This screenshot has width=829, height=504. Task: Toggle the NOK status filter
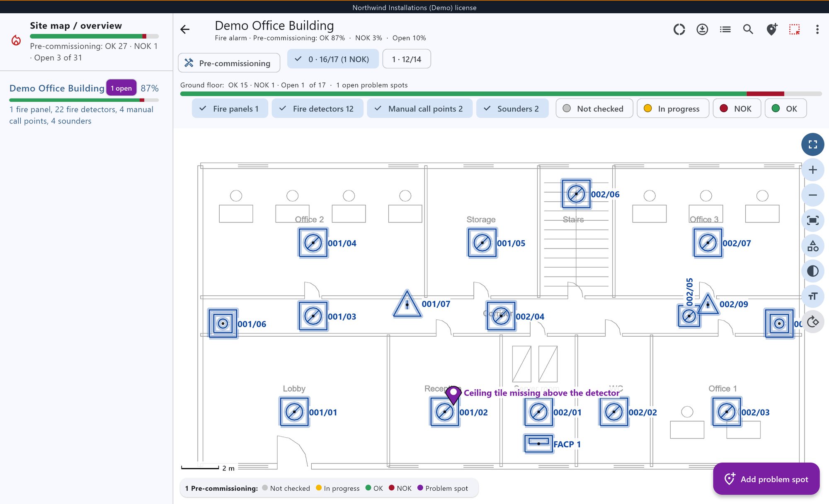(x=737, y=109)
